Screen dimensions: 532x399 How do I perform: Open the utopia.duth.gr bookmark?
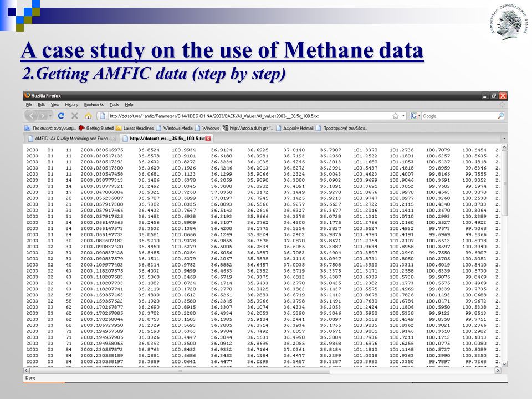[x=248, y=128]
